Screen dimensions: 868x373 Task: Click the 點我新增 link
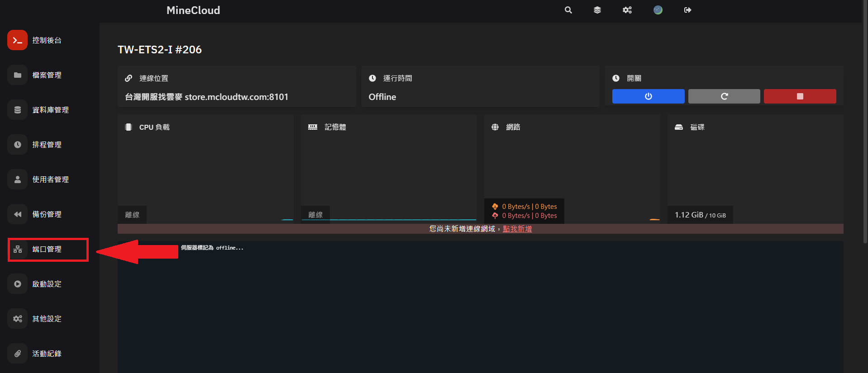click(517, 229)
